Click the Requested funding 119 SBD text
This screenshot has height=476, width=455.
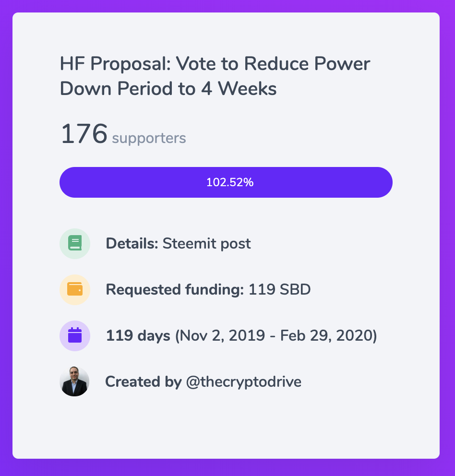[x=208, y=290]
